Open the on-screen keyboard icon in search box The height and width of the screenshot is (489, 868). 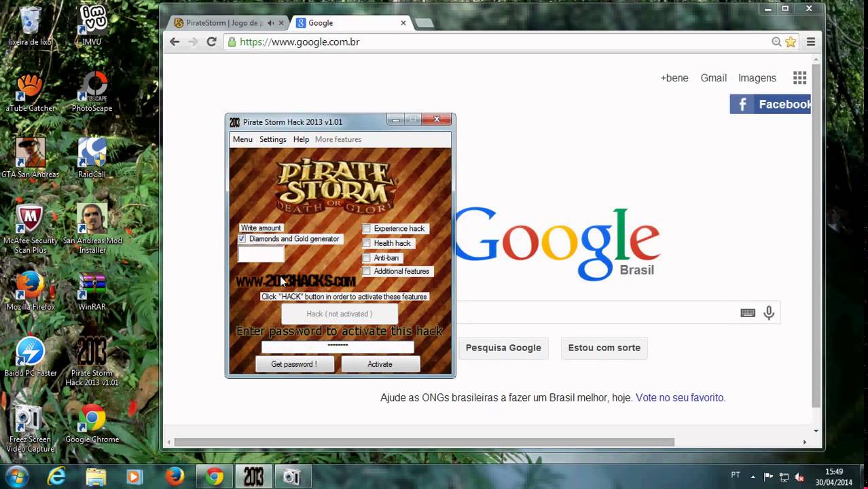[748, 312]
